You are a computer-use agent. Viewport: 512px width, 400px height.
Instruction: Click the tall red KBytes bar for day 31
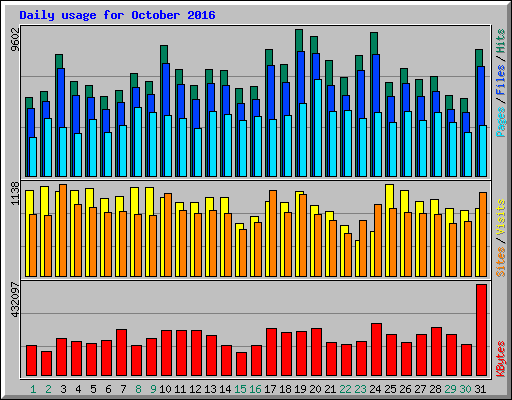pos(481,330)
